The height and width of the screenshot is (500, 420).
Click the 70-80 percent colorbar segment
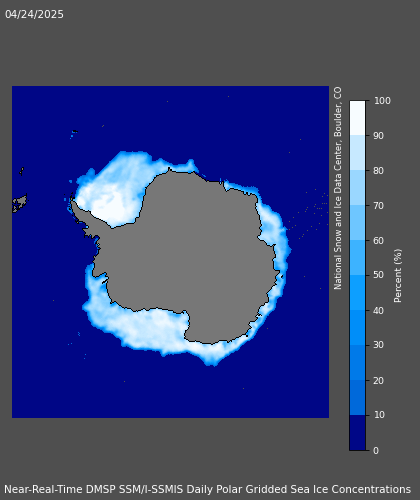358,187
